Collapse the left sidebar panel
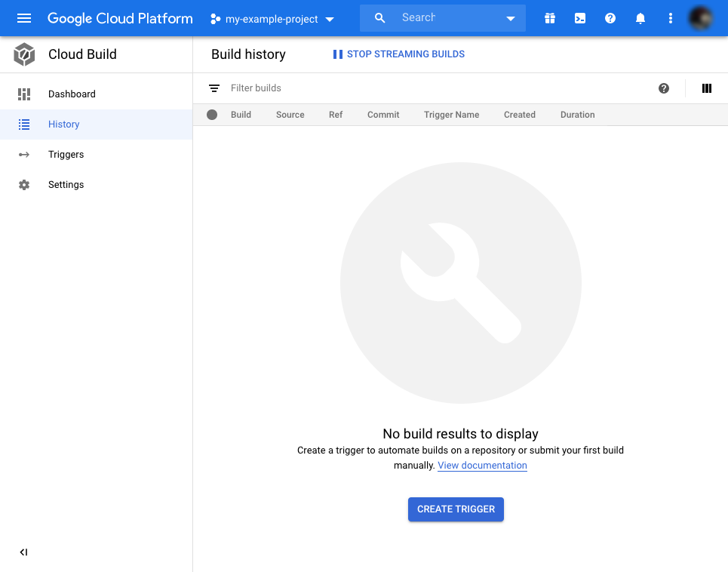This screenshot has width=728, height=572. tap(23, 552)
